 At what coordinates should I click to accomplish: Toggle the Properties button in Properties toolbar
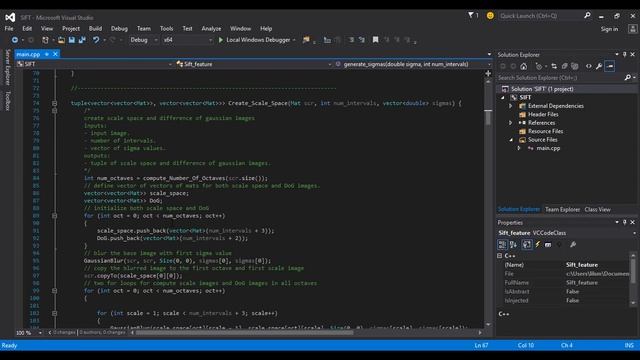tap(527, 244)
